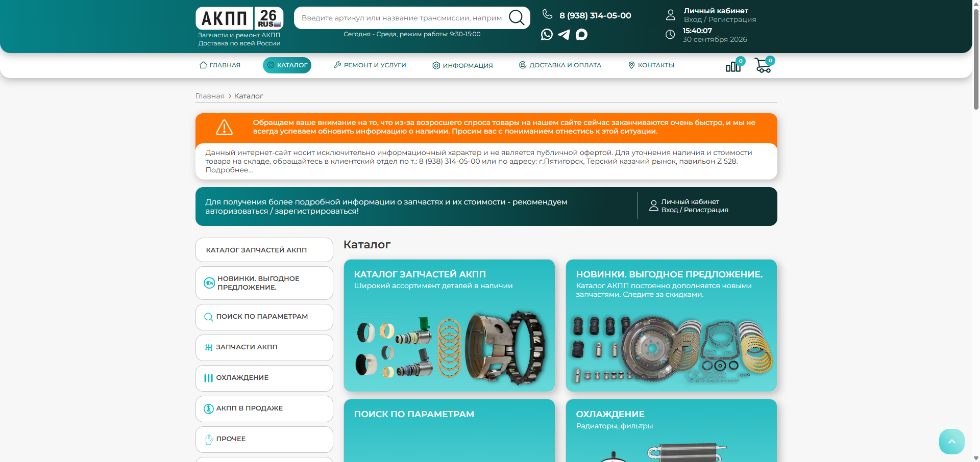980x462 pixels.
Task: Open the Telegram contact icon
Action: pyautogui.click(x=564, y=34)
